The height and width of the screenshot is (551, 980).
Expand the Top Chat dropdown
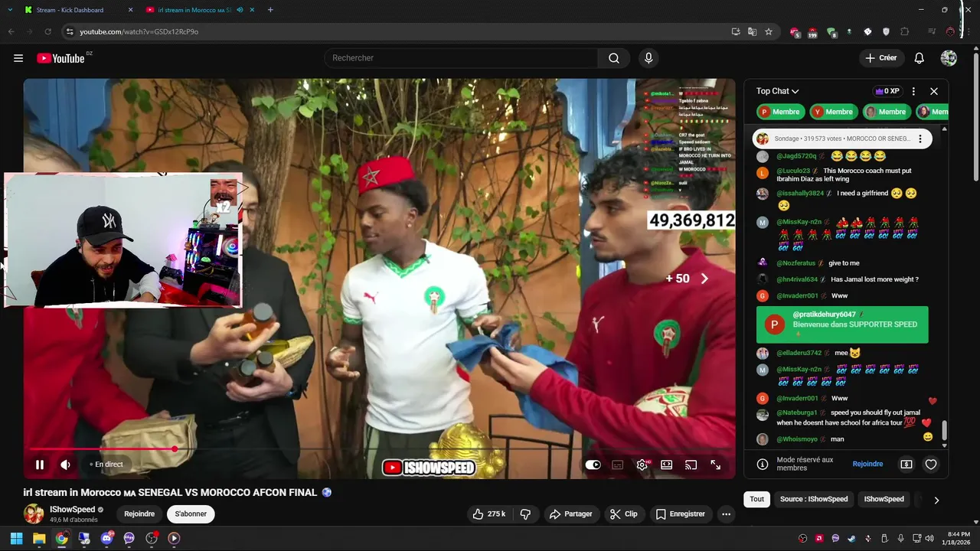(778, 91)
